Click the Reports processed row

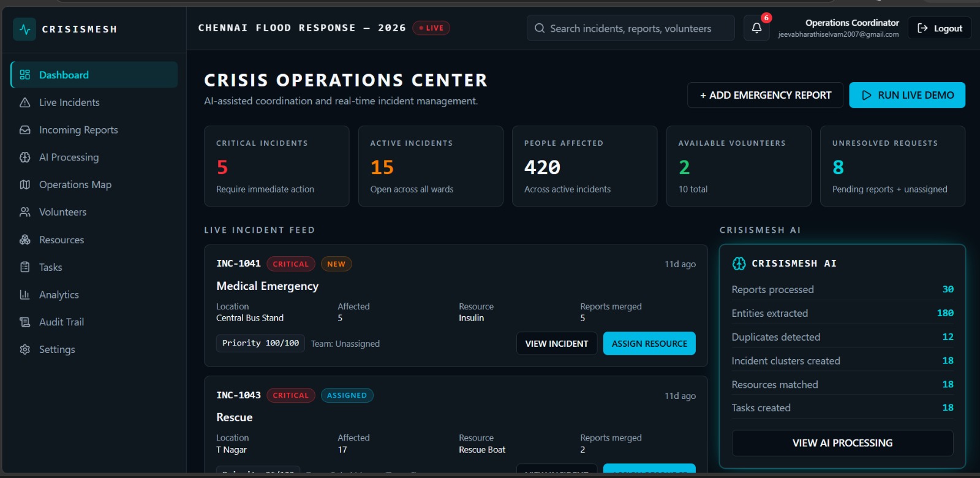point(843,289)
